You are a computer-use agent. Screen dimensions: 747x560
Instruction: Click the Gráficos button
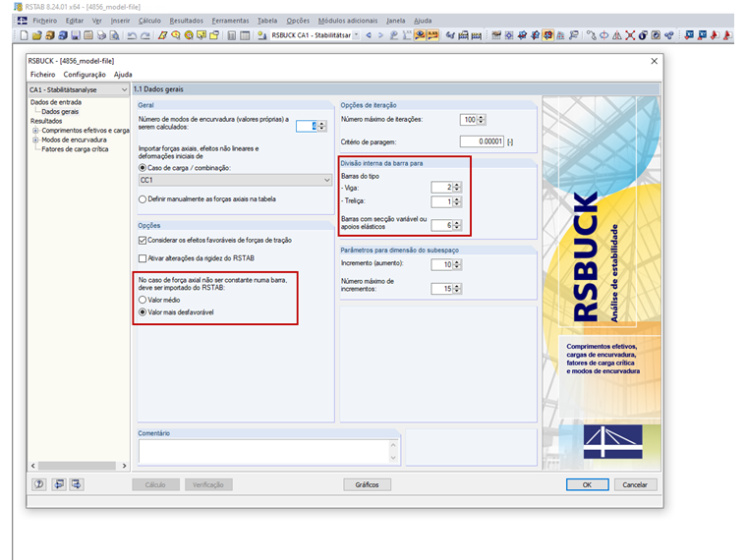coord(368,484)
